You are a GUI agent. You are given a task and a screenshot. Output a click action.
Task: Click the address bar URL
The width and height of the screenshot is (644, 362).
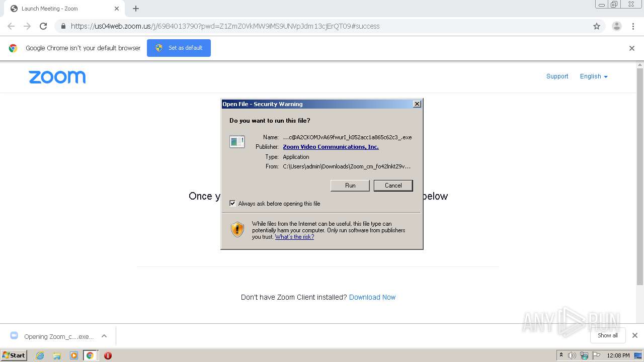pyautogui.click(x=225, y=26)
